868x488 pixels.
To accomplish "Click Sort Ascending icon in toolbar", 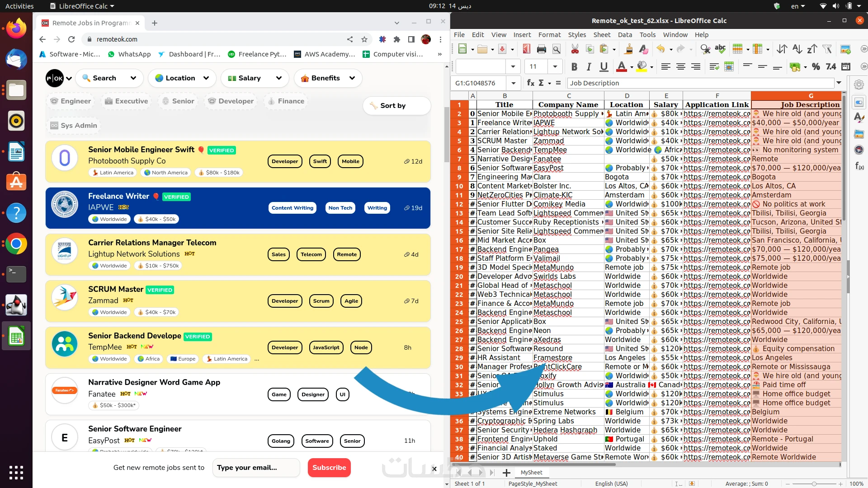I will coord(797,49).
